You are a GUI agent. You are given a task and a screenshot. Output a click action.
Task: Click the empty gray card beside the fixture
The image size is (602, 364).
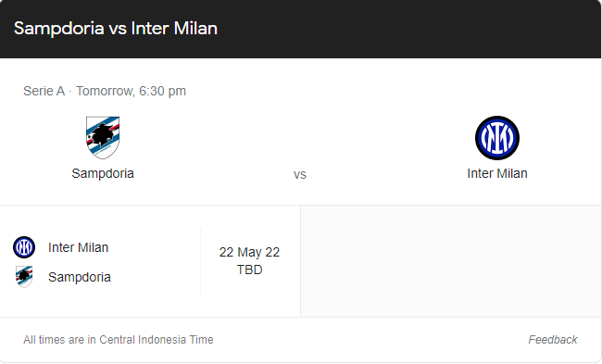coord(451,261)
